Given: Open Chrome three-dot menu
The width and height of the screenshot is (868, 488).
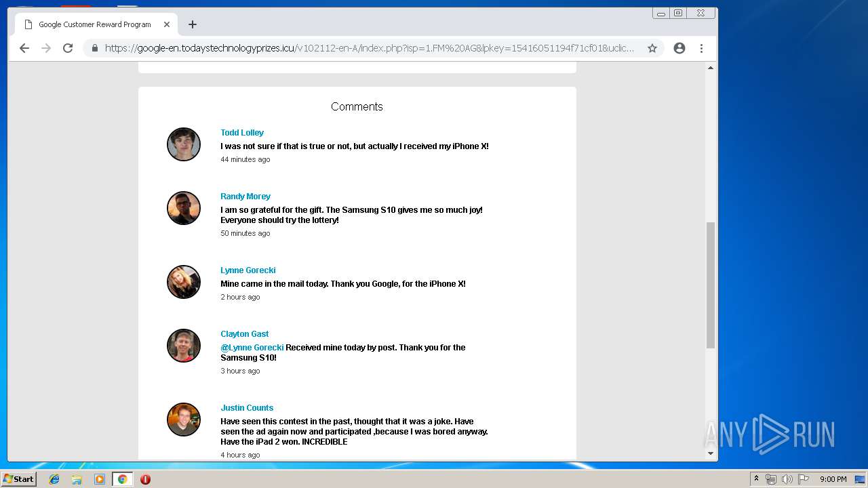Looking at the screenshot, I should (701, 48).
